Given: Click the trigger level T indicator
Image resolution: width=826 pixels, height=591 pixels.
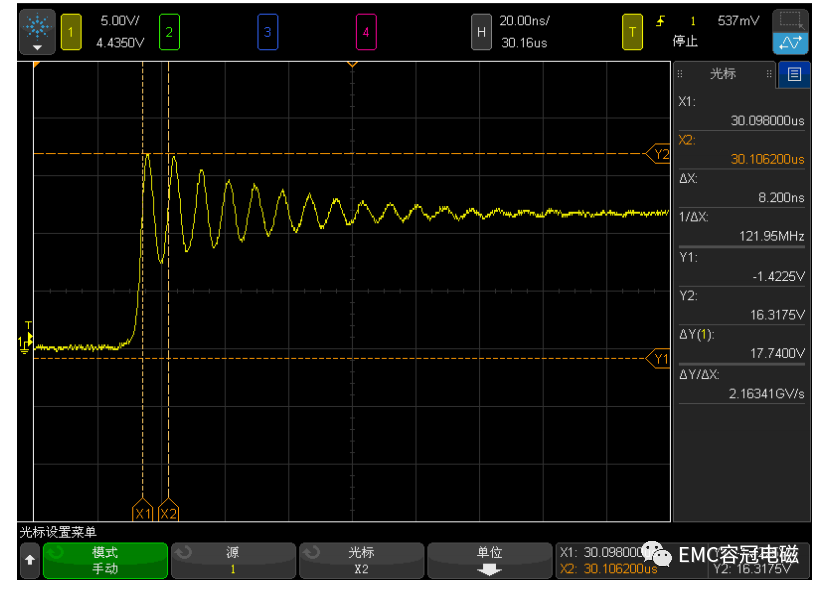Looking at the screenshot, I should click(28, 326).
